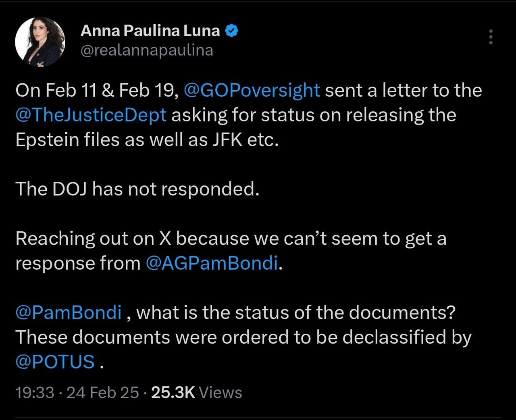Click "what is the status of the documents?"

coord(296,312)
